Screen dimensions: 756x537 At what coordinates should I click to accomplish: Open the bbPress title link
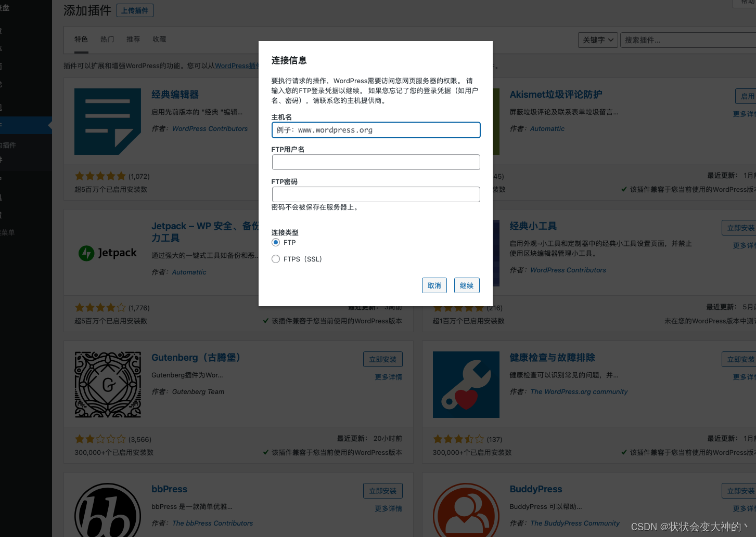[169, 489]
